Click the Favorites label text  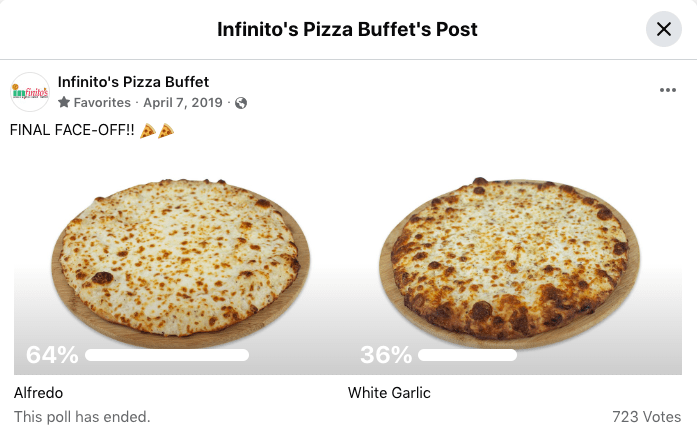(x=102, y=103)
